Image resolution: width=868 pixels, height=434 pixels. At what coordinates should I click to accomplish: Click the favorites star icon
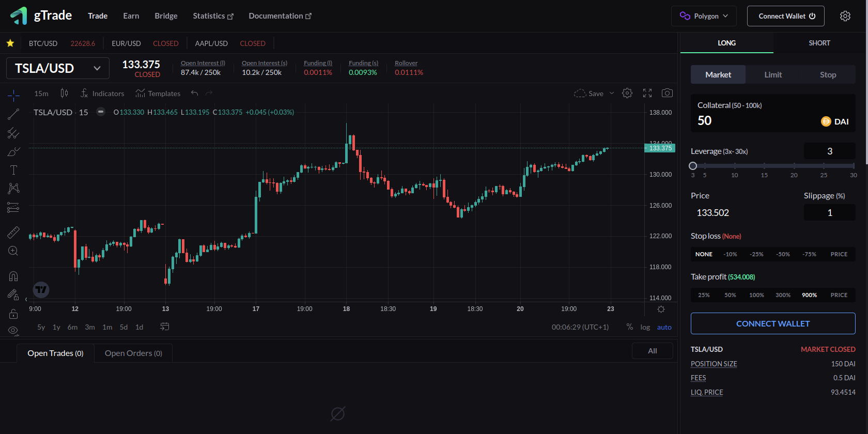tap(10, 43)
